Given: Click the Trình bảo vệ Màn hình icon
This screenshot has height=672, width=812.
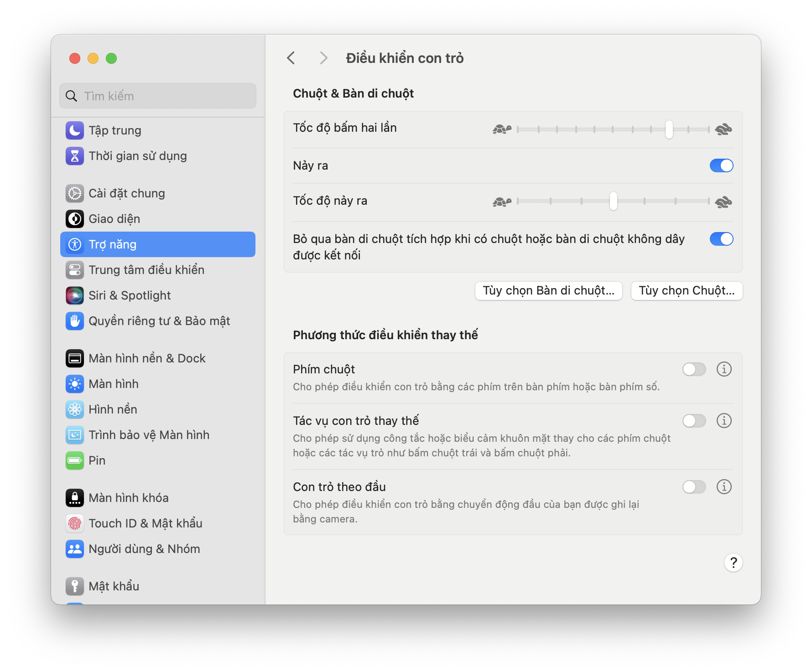Looking at the screenshot, I should [x=75, y=435].
